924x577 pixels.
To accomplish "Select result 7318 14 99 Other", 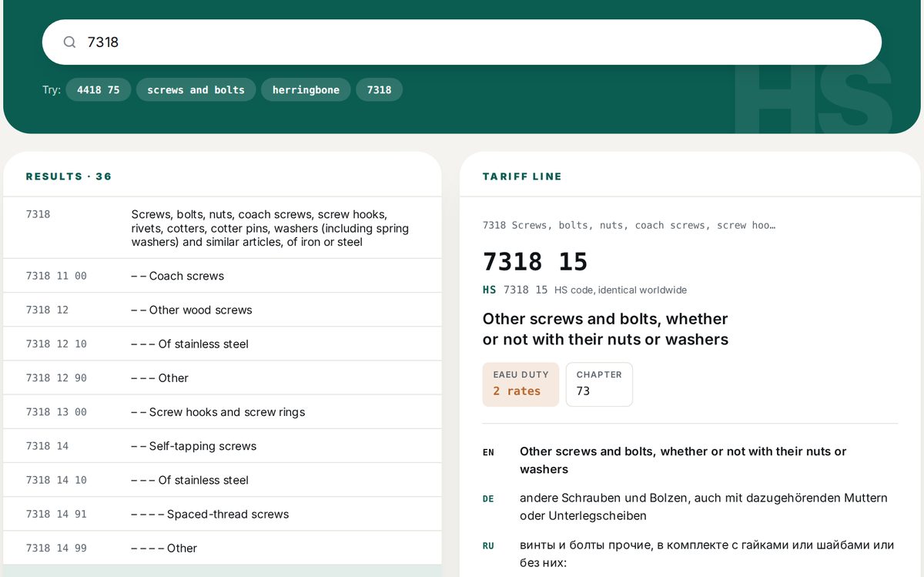I will coord(223,548).
